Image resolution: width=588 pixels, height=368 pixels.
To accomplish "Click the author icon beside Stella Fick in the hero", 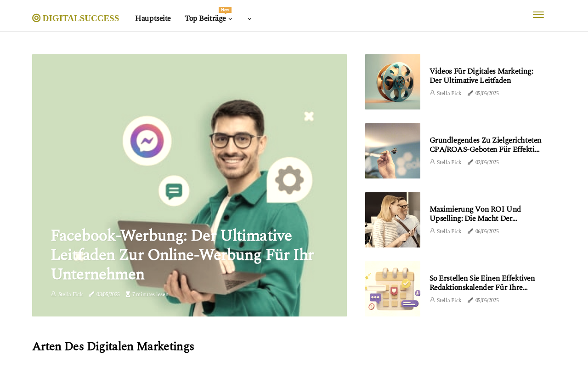I will pyautogui.click(x=53, y=294).
